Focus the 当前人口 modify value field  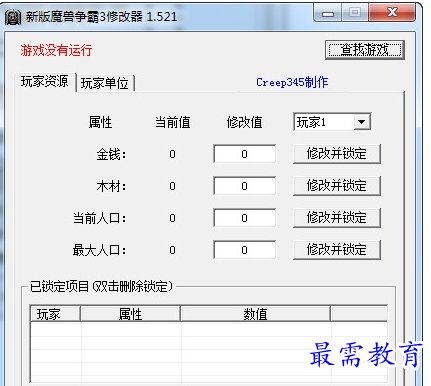coord(244,218)
